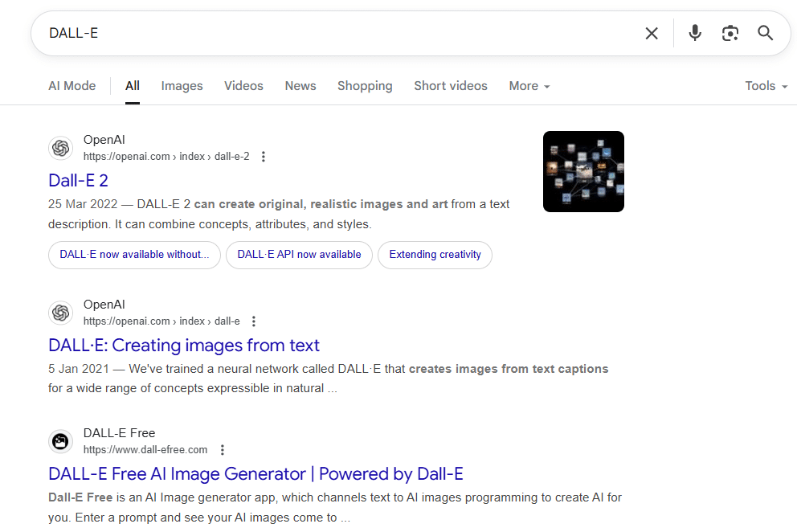Clear the search box with X icon

[651, 34]
